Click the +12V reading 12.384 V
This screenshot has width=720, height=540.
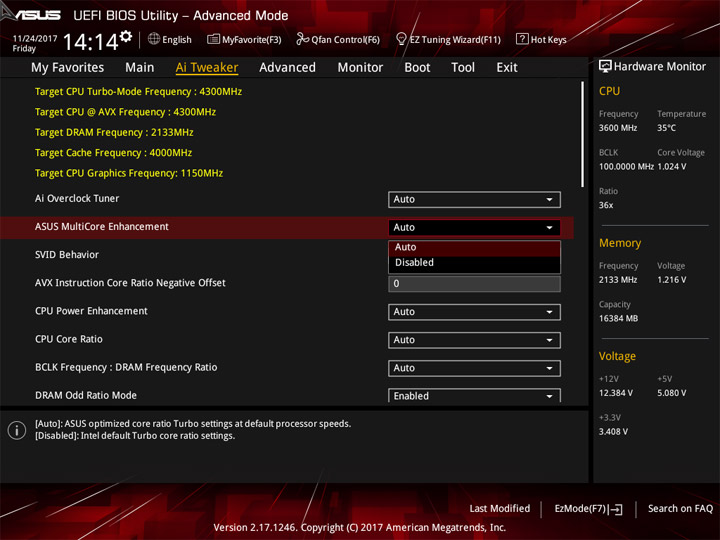coord(615,393)
